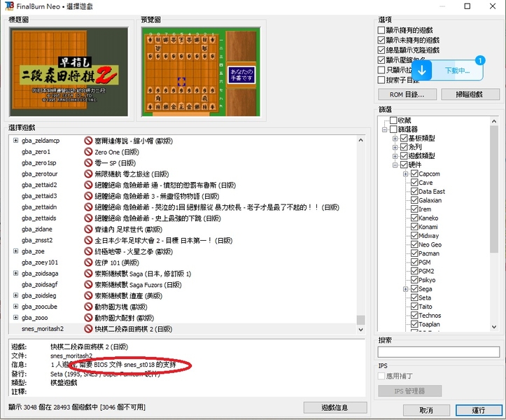The image size is (506, 420).
Task: Expand the 基板類型 filter node
Action: (395, 139)
